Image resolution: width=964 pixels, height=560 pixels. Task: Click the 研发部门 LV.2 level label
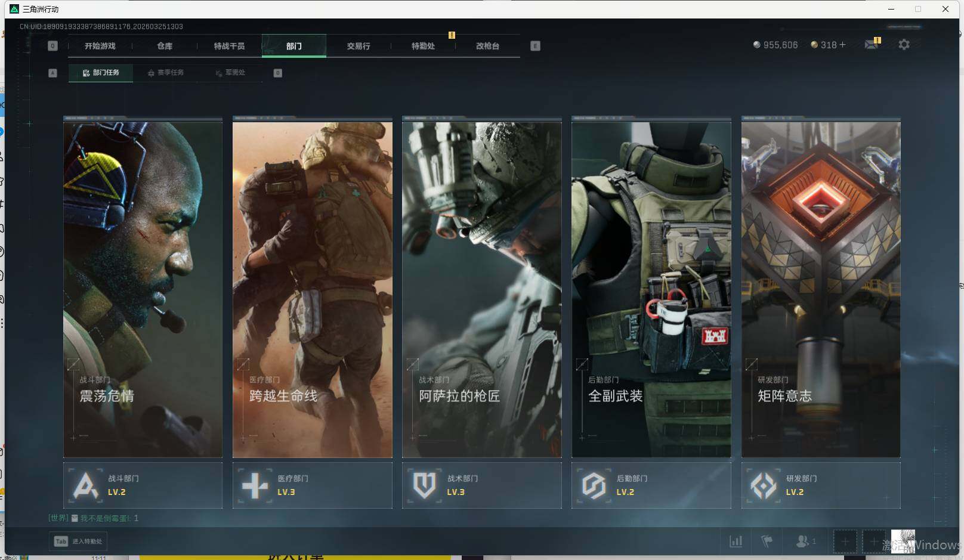click(795, 493)
